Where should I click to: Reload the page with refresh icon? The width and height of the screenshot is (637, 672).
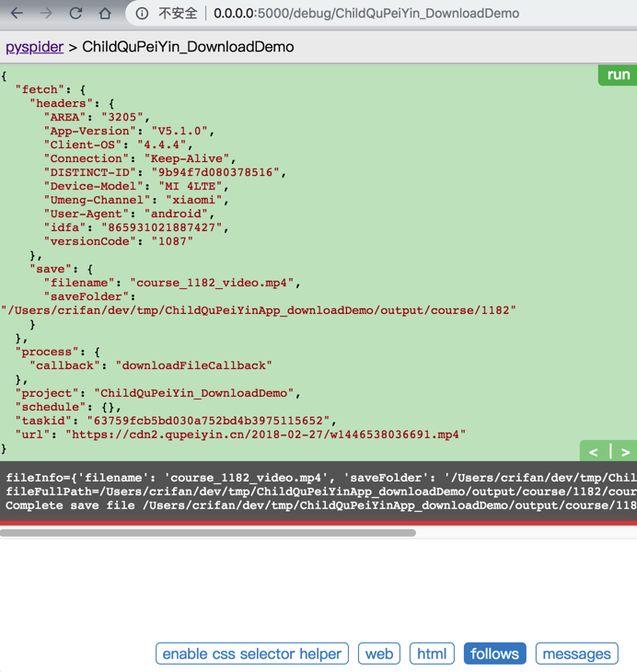point(75,13)
